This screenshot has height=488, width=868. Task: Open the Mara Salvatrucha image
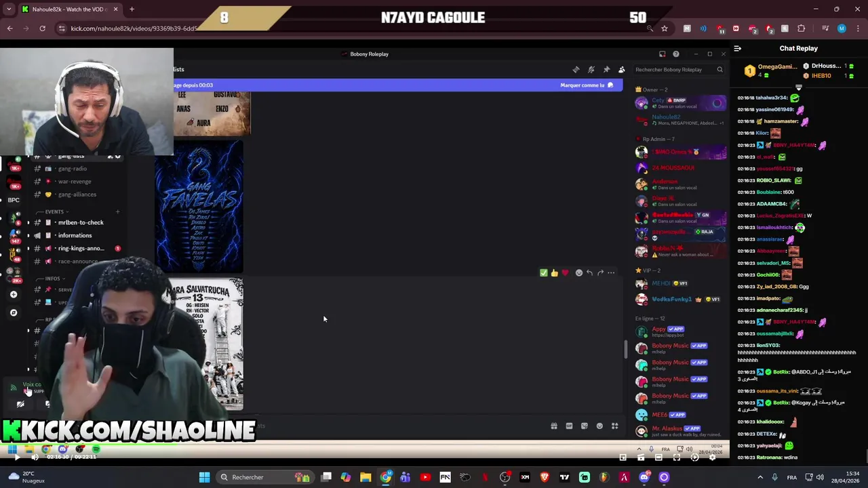pyautogui.click(x=205, y=344)
